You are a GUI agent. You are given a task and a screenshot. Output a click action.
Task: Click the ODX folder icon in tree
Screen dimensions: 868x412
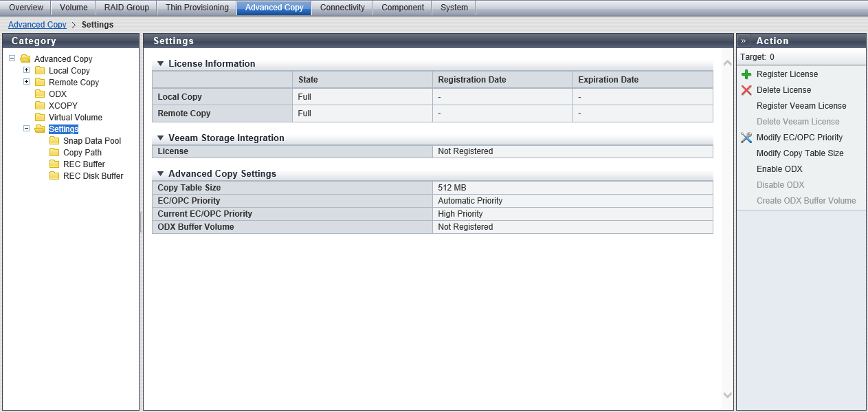point(40,94)
